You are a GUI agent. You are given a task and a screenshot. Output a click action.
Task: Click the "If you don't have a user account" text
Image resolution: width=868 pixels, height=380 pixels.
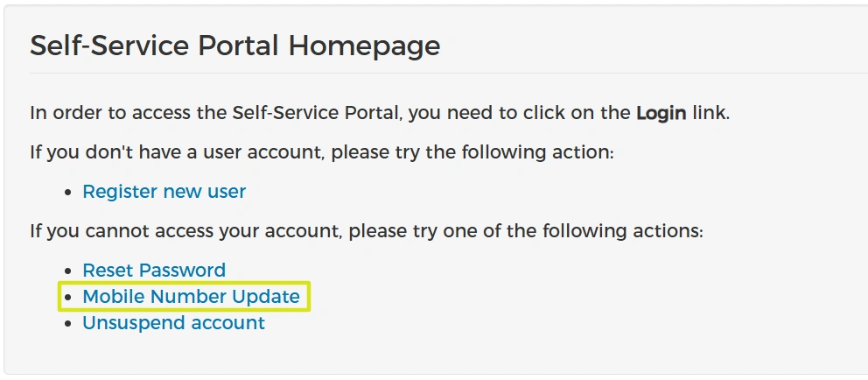[x=175, y=152]
